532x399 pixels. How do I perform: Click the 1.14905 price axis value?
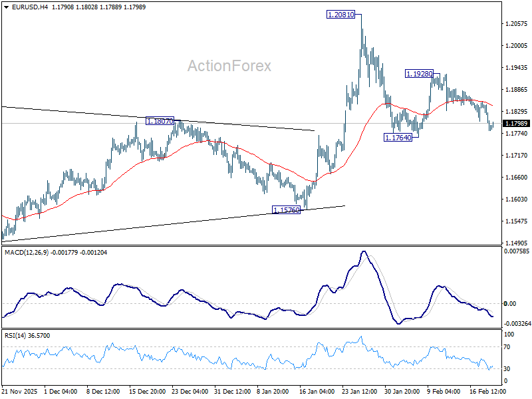(x=517, y=243)
